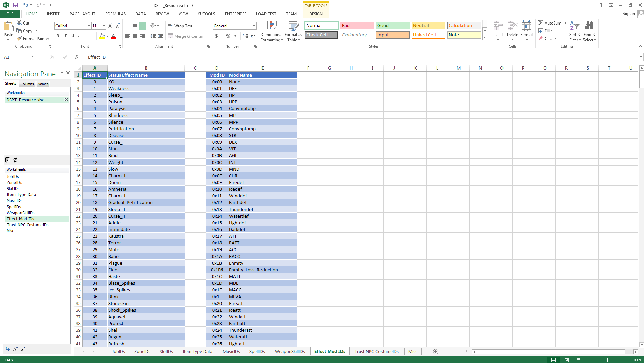Toggle Italic text formatting
644x364 pixels.
65,36
